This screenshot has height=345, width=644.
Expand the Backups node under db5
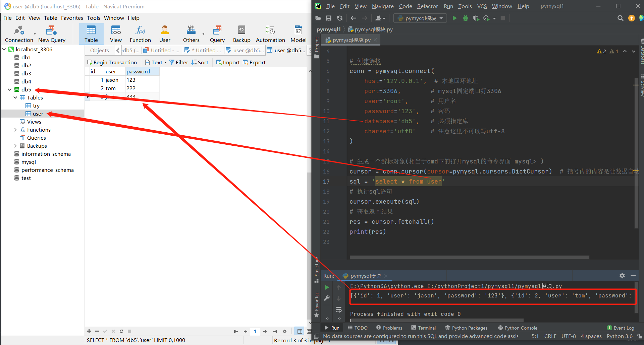point(15,146)
